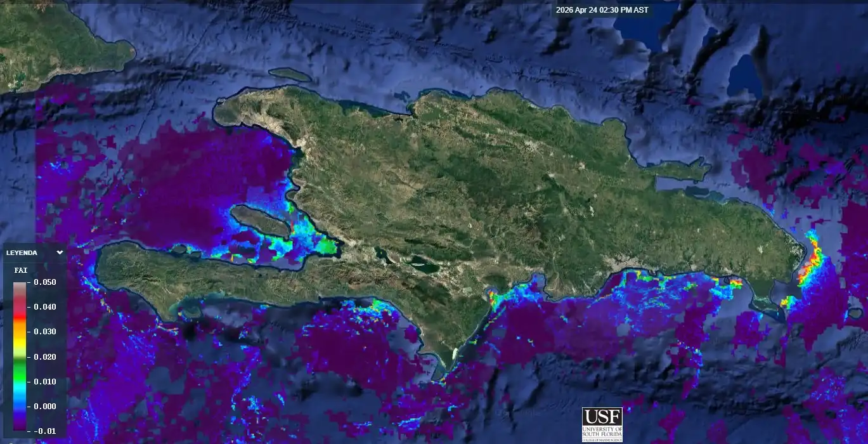Click the FAI label in the legend
The height and width of the screenshot is (444, 868).
tap(20, 270)
